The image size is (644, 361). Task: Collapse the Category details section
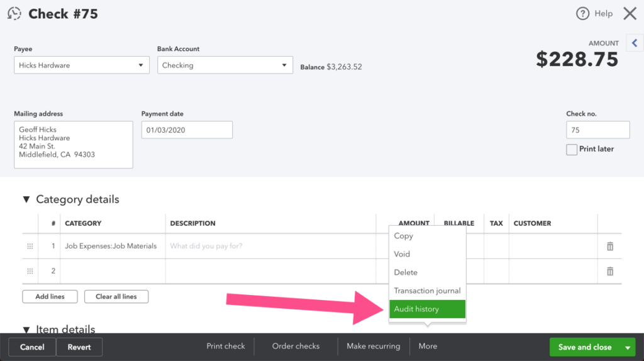point(26,199)
